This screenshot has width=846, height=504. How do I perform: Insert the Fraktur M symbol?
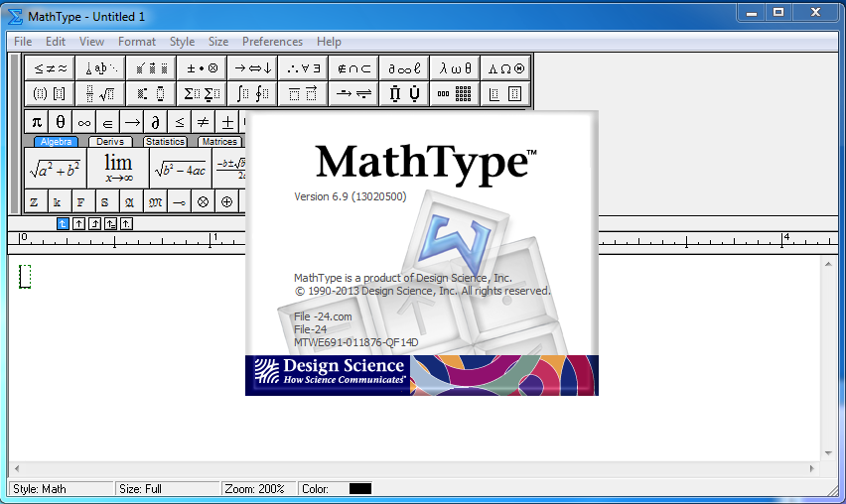[155, 202]
